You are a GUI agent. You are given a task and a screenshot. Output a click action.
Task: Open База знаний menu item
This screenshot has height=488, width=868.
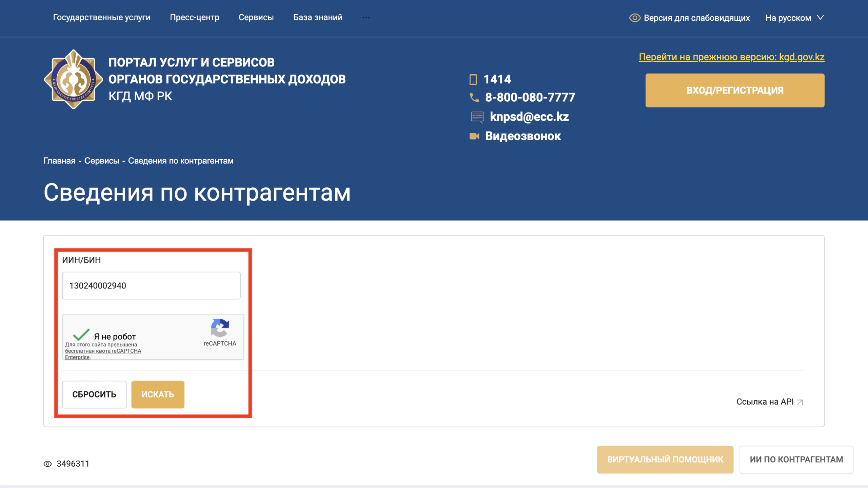[x=318, y=17]
